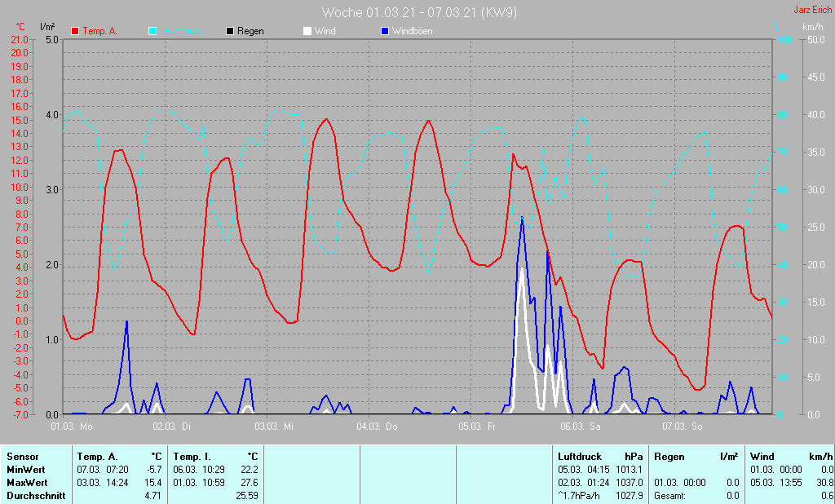Viewport: 835px width, 504px height.
Task: Click the 'km/h' axis unit above the chart
Action: click(812, 27)
